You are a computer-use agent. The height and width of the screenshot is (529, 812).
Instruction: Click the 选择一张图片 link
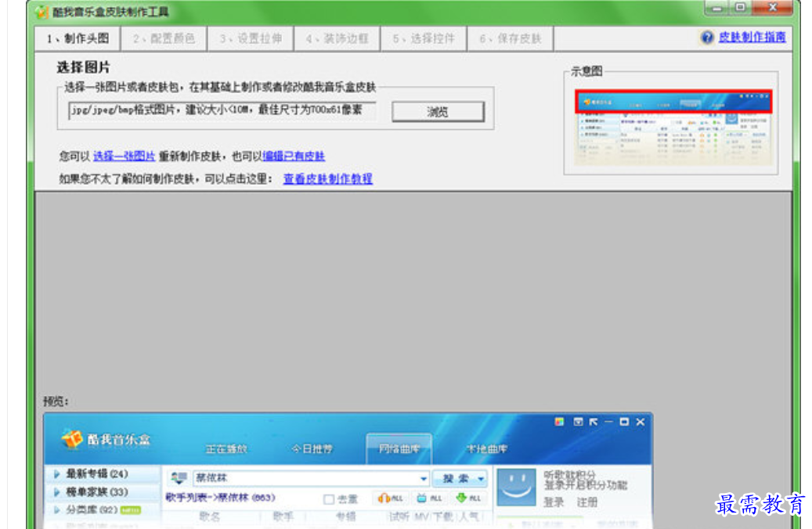click(x=125, y=156)
